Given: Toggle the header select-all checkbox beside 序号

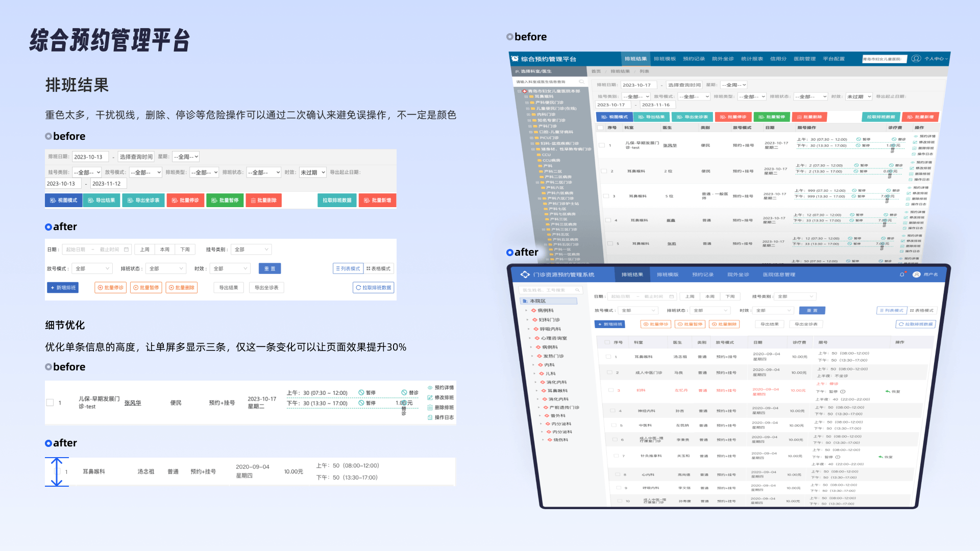Looking at the screenshot, I should tap(607, 342).
